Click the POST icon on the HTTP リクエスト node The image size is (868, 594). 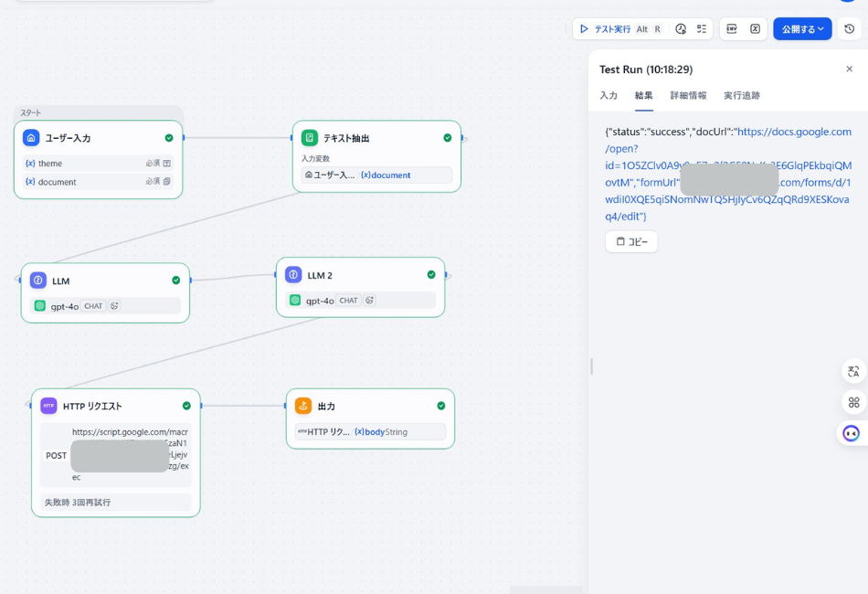56,455
